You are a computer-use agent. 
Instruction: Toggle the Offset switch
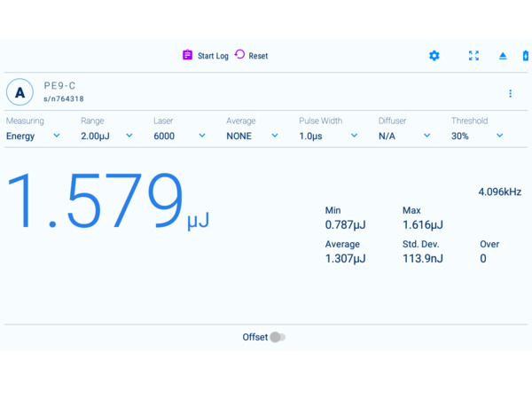pyautogui.click(x=278, y=337)
